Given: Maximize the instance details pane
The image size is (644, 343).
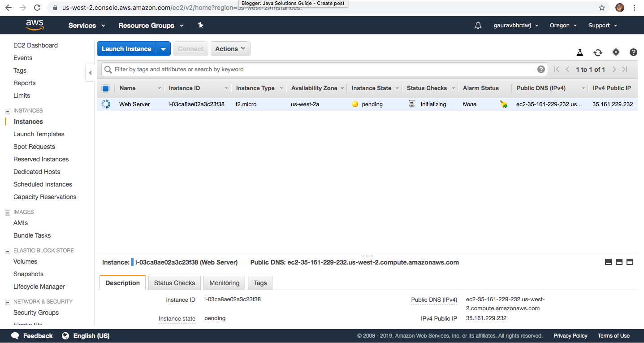Looking at the screenshot, I should pos(630,262).
